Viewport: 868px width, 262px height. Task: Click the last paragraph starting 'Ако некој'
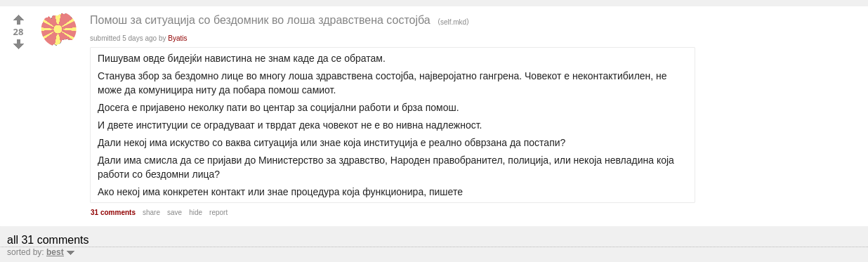280,192
